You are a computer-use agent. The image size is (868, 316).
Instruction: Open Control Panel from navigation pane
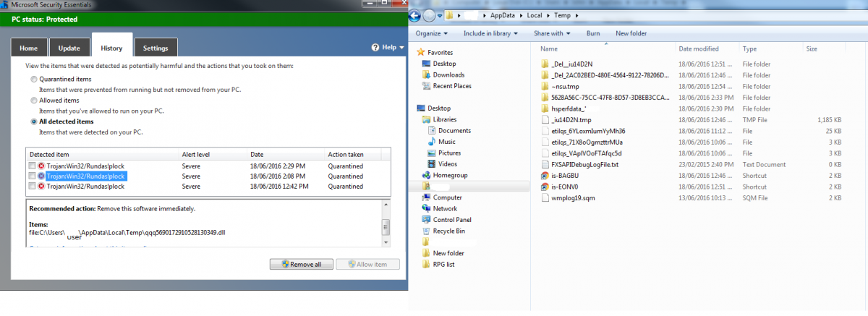tap(427, 220)
